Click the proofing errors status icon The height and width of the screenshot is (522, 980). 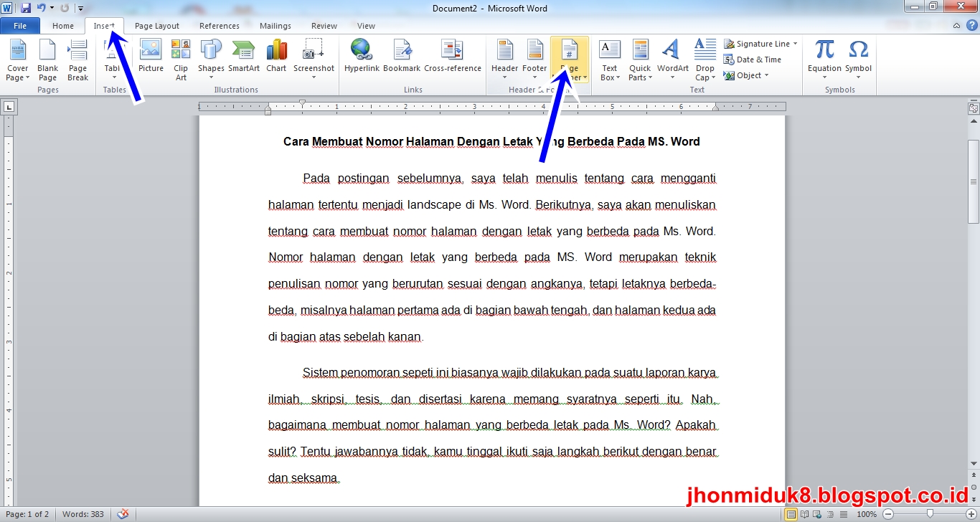123,514
